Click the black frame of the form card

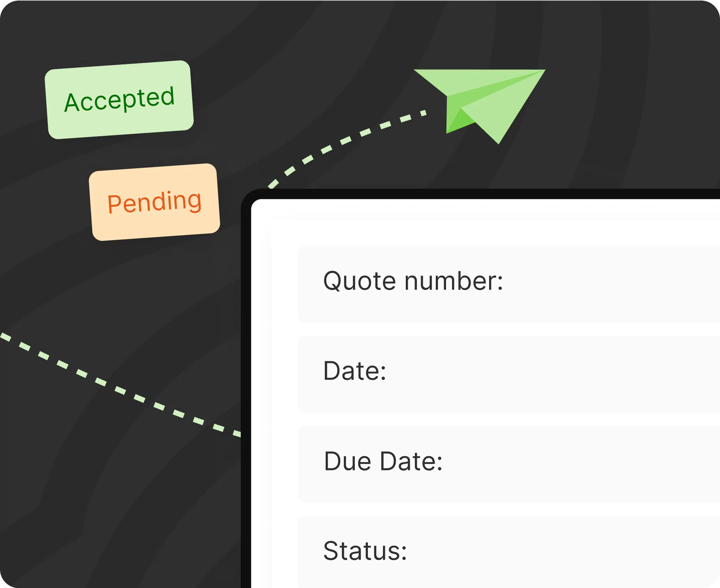(246, 355)
